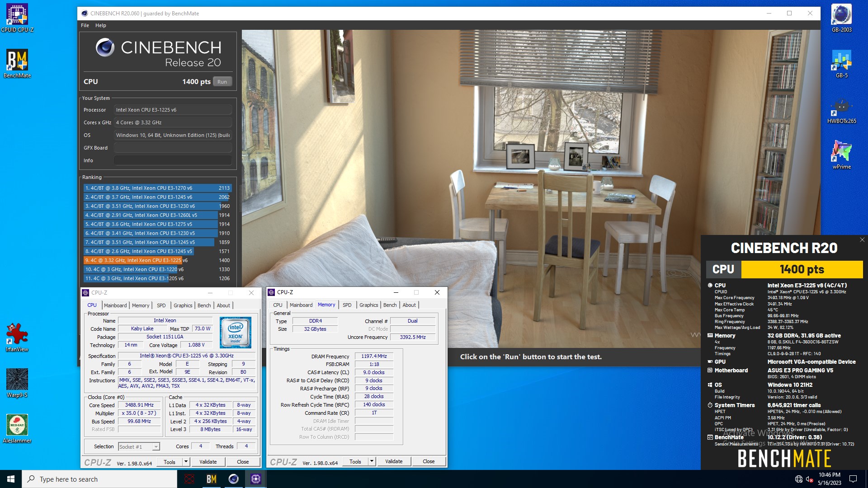Screen dimensions: 868x488
Task: Open the Aleslammer desktop icon
Action: point(17,429)
